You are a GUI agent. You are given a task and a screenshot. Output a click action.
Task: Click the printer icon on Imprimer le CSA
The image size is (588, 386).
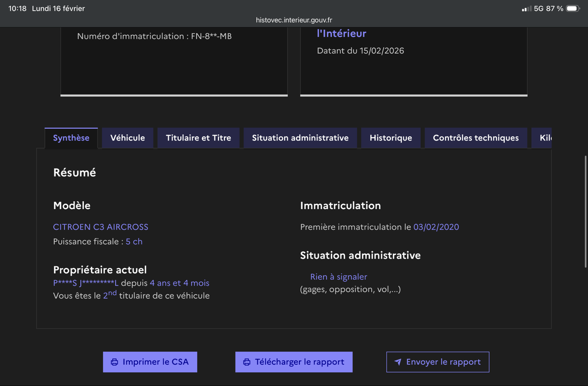pyautogui.click(x=114, y=362)
